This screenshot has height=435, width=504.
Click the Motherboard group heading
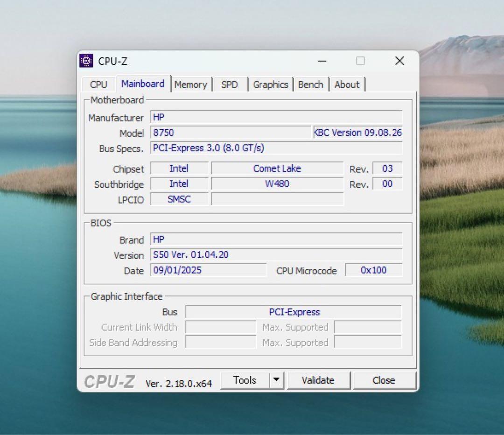[117, 100]
